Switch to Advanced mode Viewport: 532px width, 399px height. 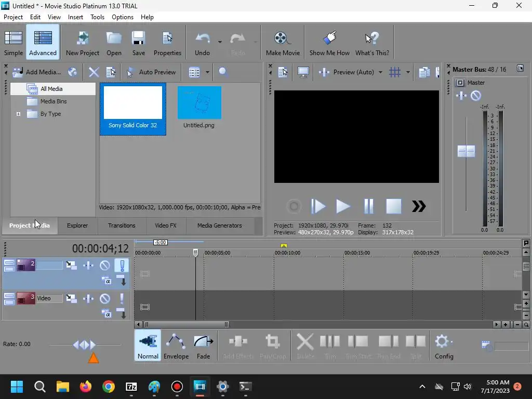tap(43, 43)
